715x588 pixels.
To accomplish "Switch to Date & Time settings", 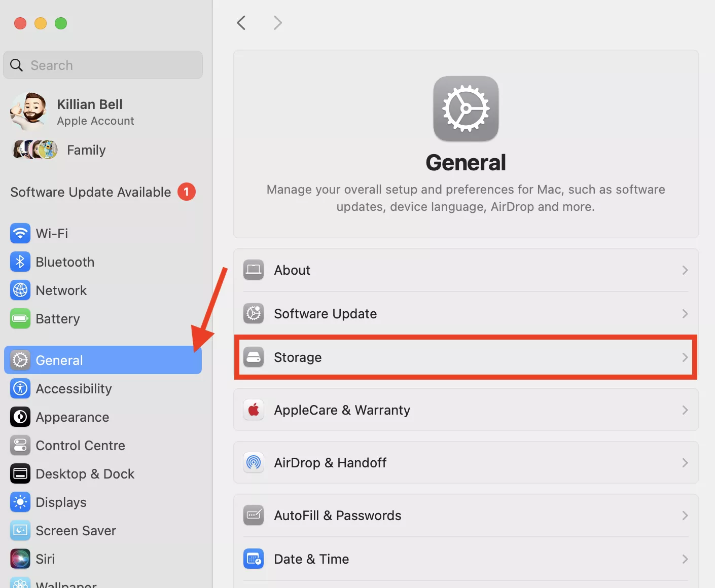I will coord(466,559).
